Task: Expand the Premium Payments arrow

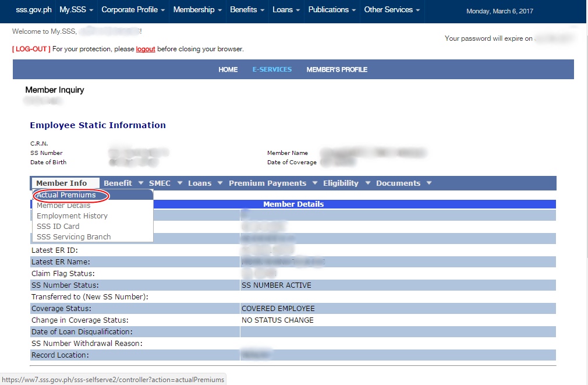Action: click(x=315, y=183)
